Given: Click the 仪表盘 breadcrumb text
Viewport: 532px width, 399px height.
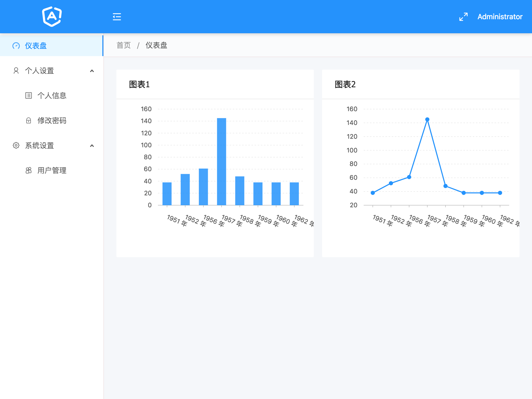Looking at the screenshot, I should [x=156, y=45].
